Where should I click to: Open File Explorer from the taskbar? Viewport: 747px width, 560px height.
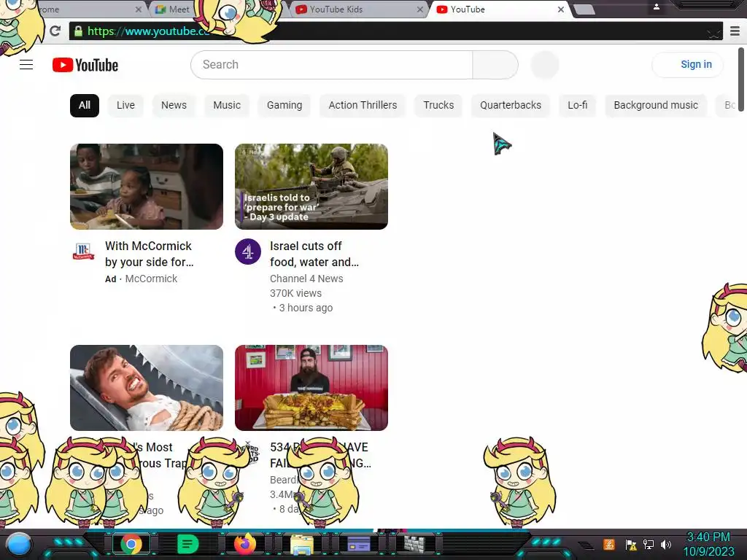302,544
